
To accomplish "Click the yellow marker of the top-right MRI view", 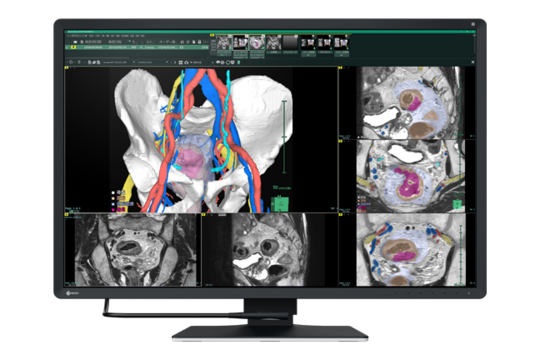I will 341,68.
